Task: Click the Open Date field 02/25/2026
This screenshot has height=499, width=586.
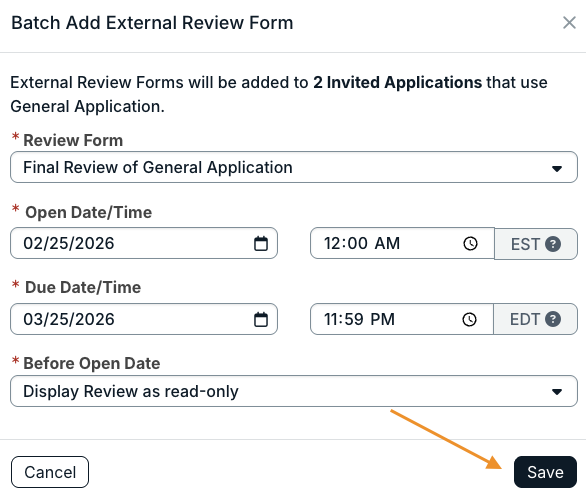Action: click(144, 243)
